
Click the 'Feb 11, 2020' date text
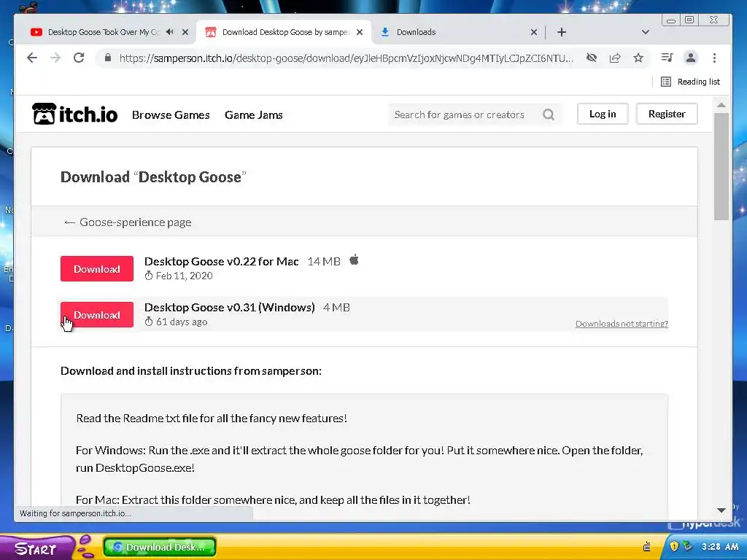point(185,276)
